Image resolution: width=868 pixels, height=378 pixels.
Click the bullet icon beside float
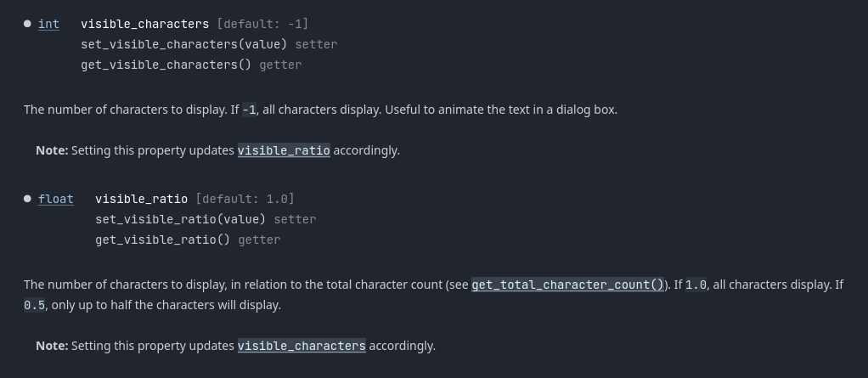pos(28,199)
